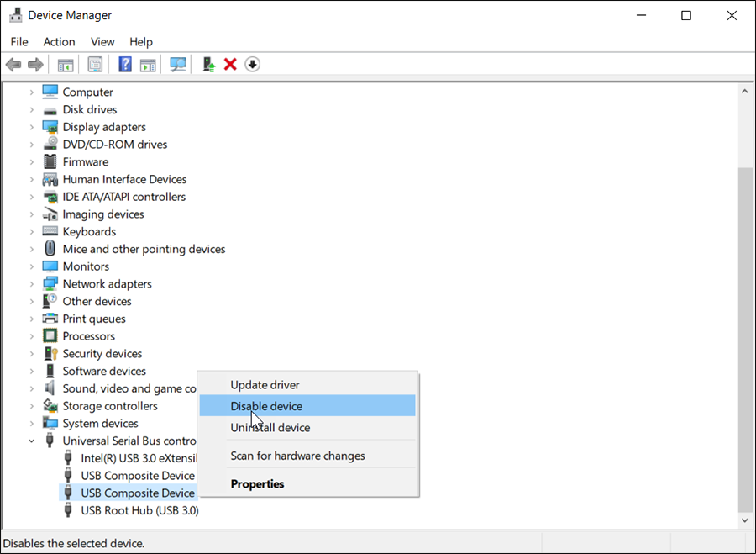
Task: Click the scrollbar down arrow
Action: (744, 520)
